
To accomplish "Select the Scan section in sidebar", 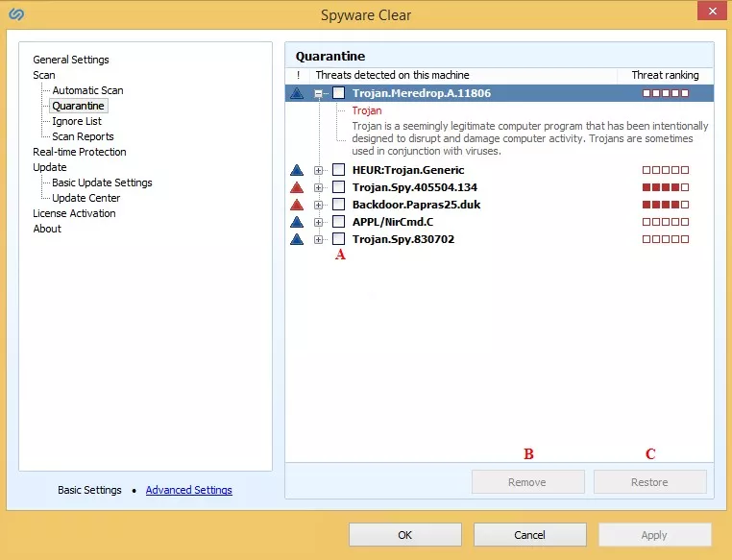I will [x=44, y=75].
